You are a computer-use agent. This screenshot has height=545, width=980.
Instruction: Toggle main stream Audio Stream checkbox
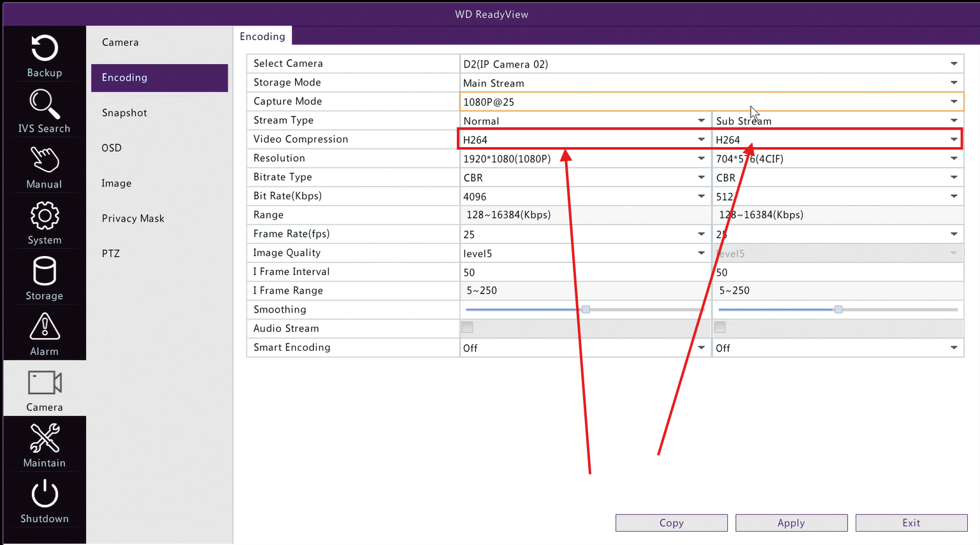(468, 327)
